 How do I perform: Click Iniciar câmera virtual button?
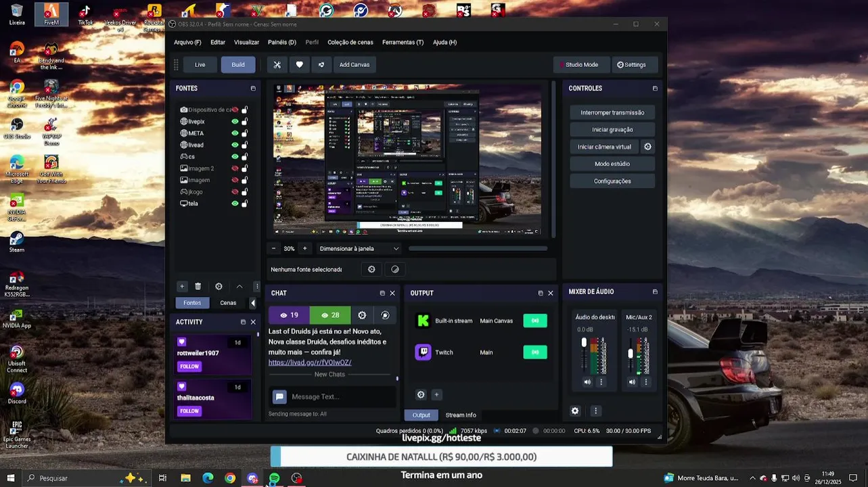(x=604, y=147)
